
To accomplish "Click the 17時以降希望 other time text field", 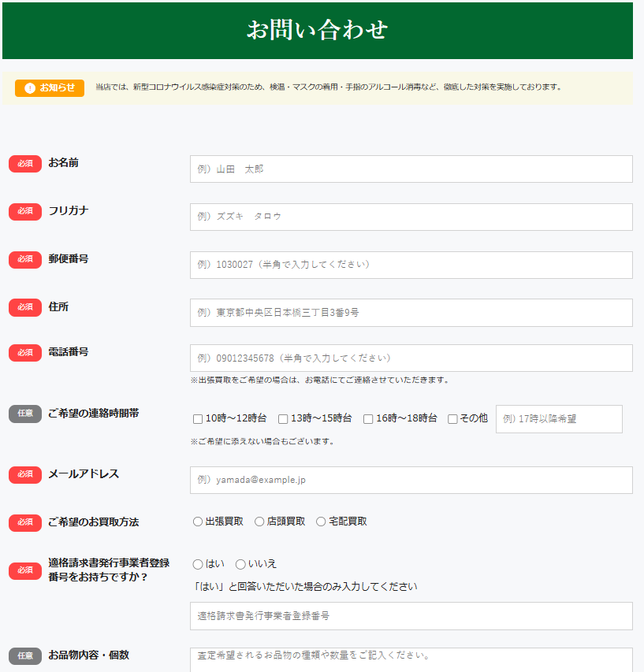I will (x=558, y=419).
